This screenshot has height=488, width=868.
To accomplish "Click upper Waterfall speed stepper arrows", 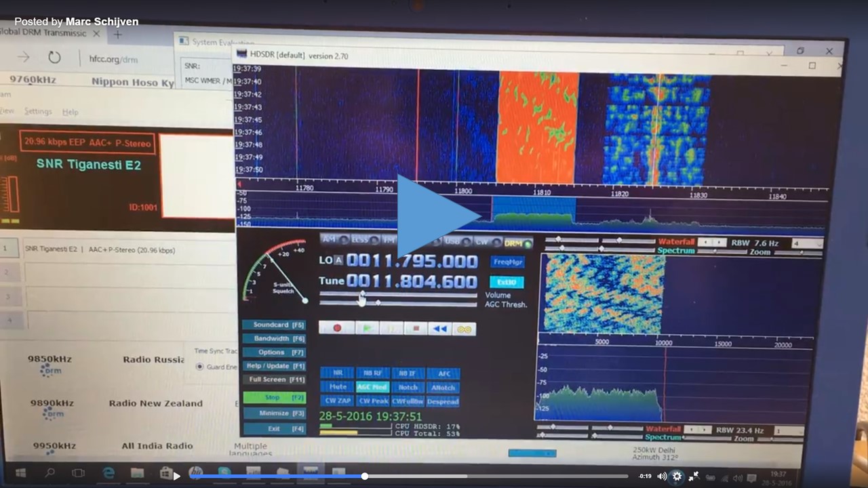I will (712, 242).
